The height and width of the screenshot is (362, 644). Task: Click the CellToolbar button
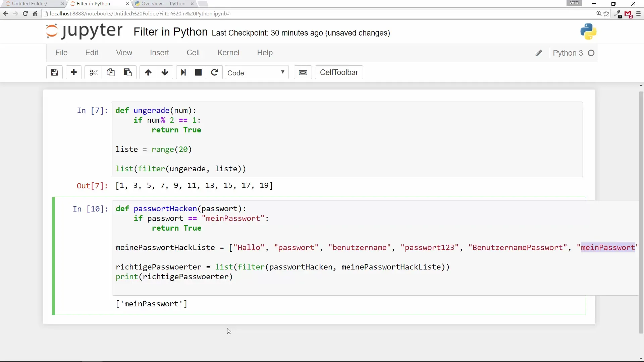pyautogui.click(x=339, y=72)
